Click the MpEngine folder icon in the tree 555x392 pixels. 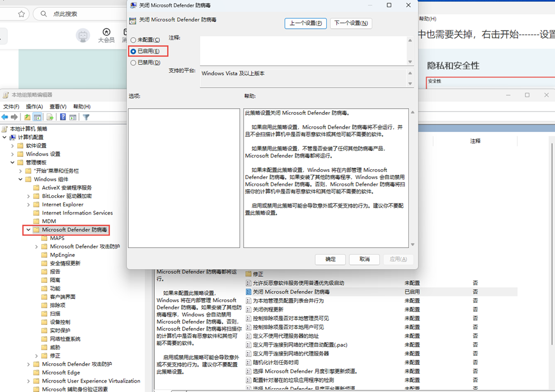44,255
